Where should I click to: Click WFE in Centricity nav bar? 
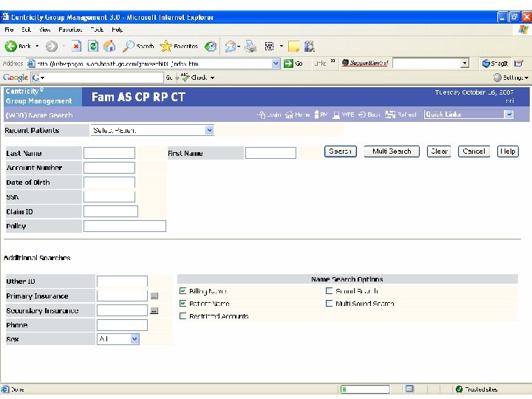(x=344, y=115)
